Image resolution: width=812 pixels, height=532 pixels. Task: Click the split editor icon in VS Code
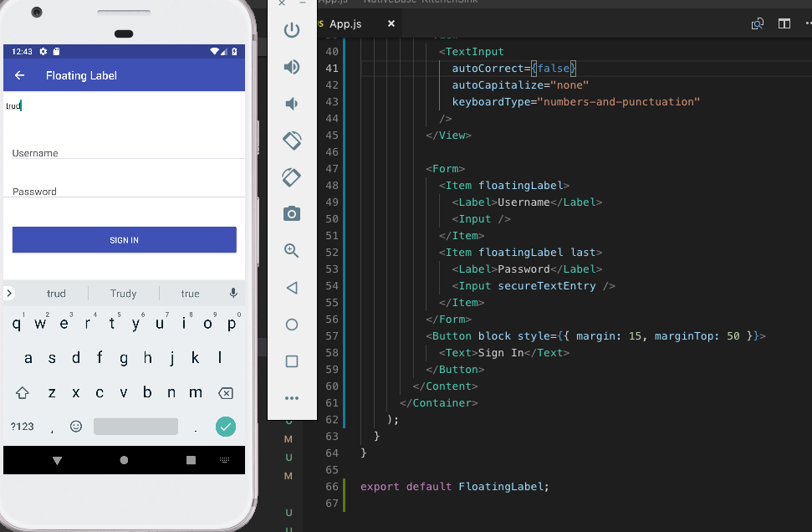tap(784, 23)
